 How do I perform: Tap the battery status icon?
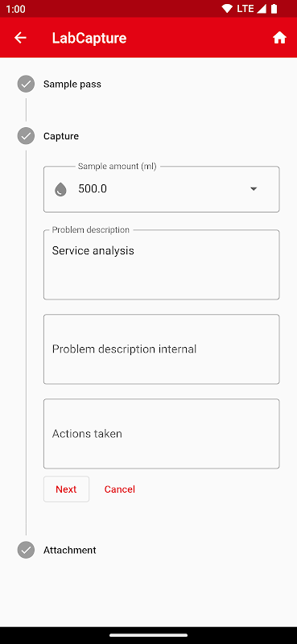(x=274, y=9)
